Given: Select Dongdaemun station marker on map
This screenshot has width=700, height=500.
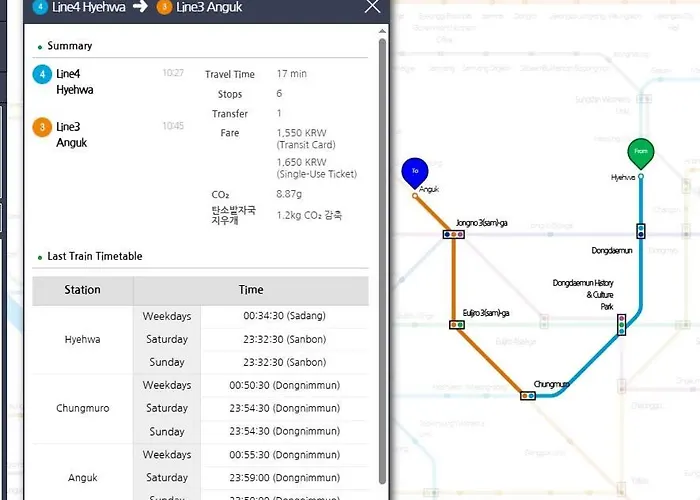Looking at the screenshot, I should pyautogui.click(x=641, y=231).
